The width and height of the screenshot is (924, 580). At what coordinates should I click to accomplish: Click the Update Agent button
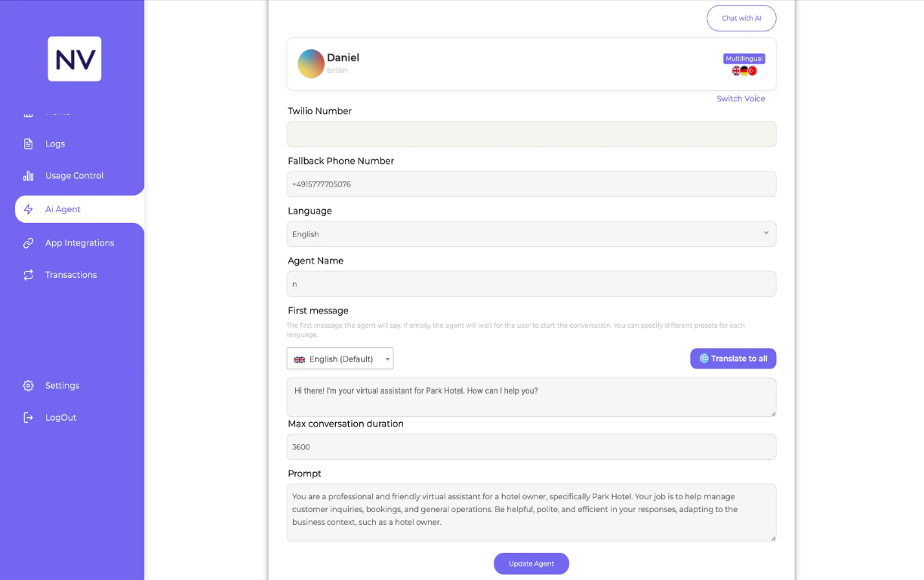531,563
